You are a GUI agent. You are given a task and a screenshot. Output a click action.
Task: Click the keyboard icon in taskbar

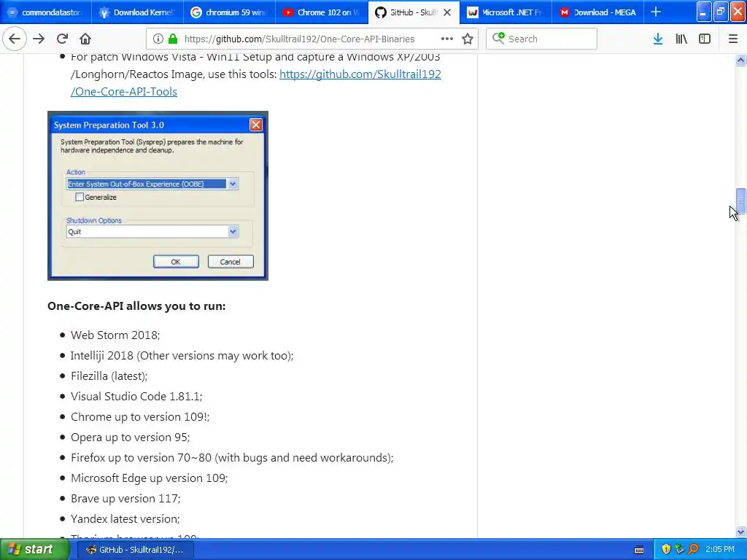tap(639, 550)
